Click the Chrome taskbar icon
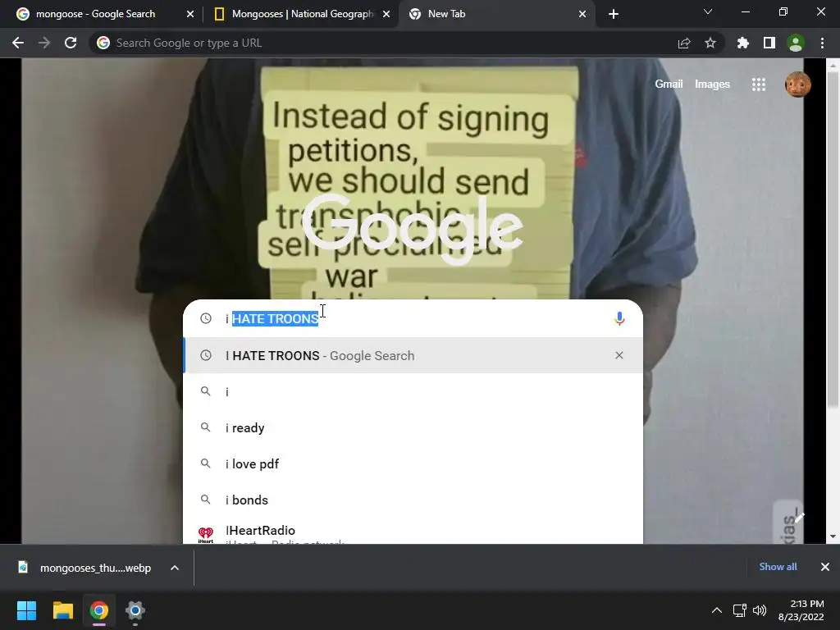This screenshot has width=840, height=630. pyautogui.click(x=98, y=610)
